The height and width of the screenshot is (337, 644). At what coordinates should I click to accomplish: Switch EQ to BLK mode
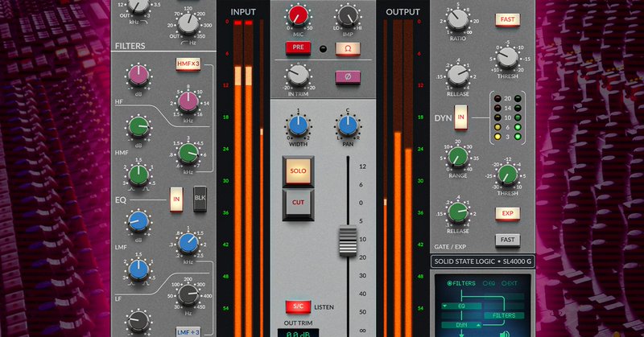coord(200,199)
